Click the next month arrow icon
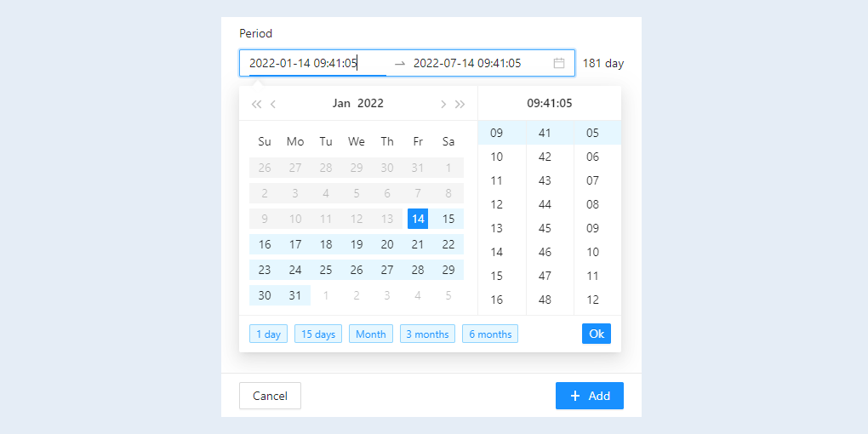The height and width of the screenshot is (434, 868). [x=443, y=104]
